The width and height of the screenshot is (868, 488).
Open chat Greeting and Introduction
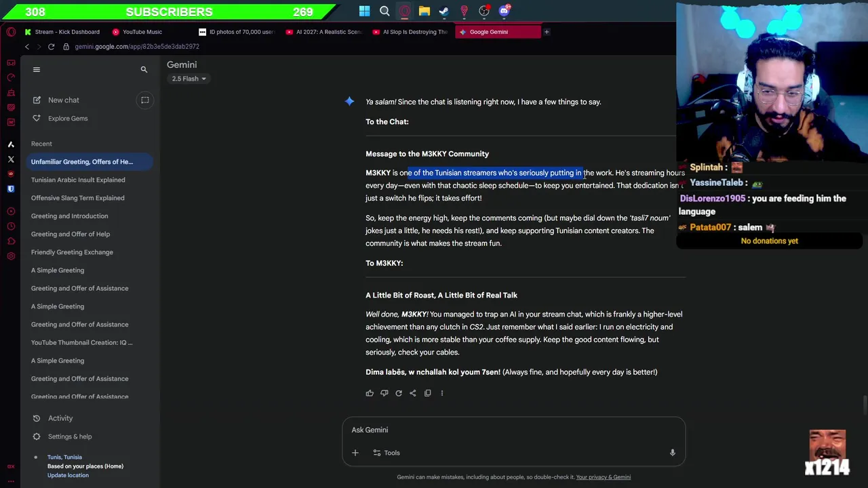69,216
